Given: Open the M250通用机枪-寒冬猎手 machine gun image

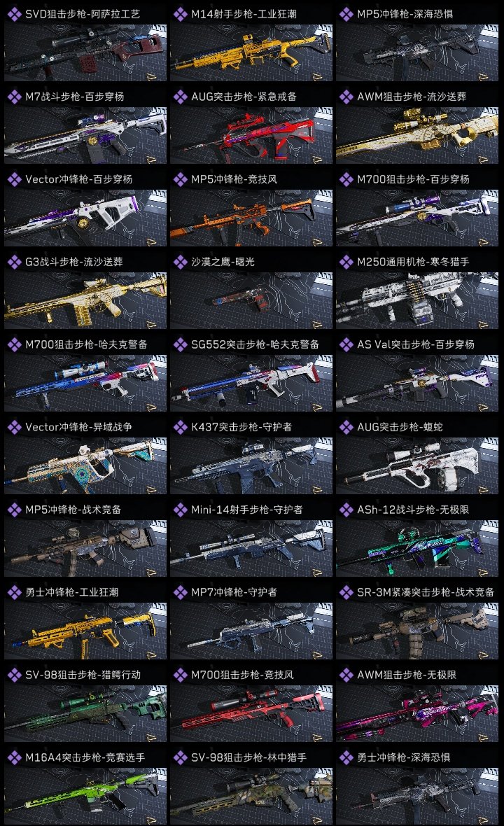Looking at the screenshot, I should tap(417, 301).
